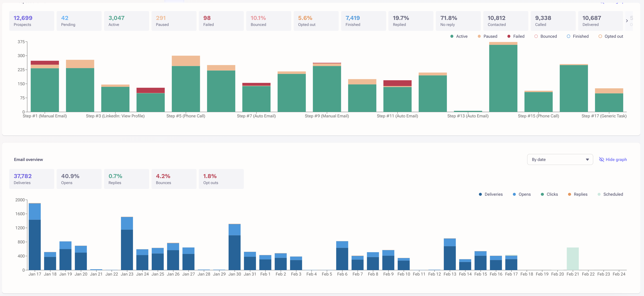
Task: Click the dropdown arrow in By date
Action: pos(587,159)
